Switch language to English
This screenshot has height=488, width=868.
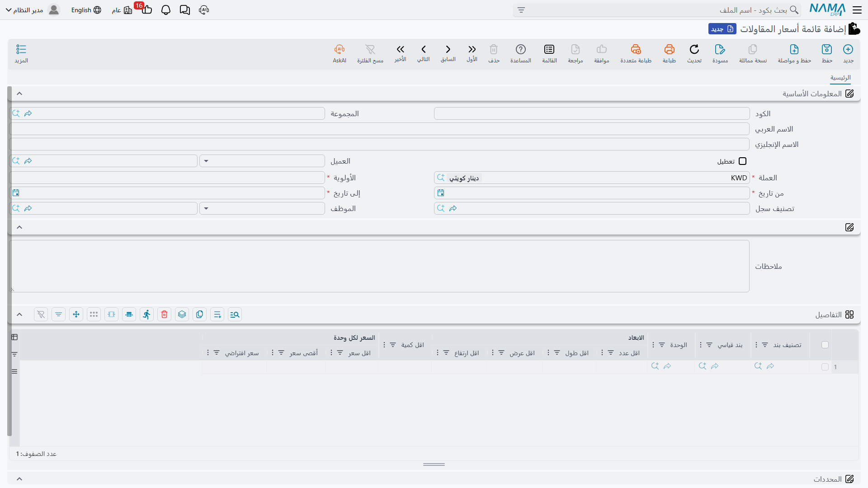pos(86,10)
